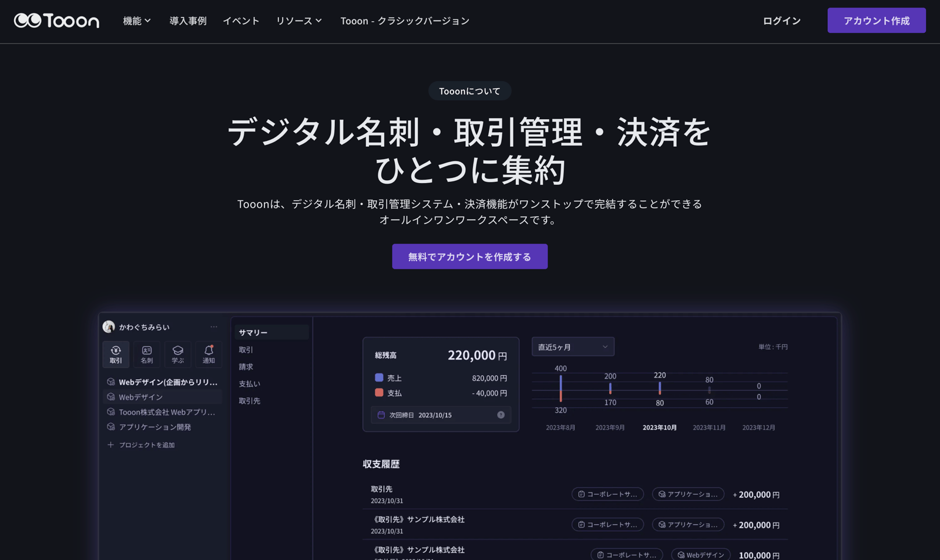Click the cube icon beside アプリケーション開発

point(111,427)
